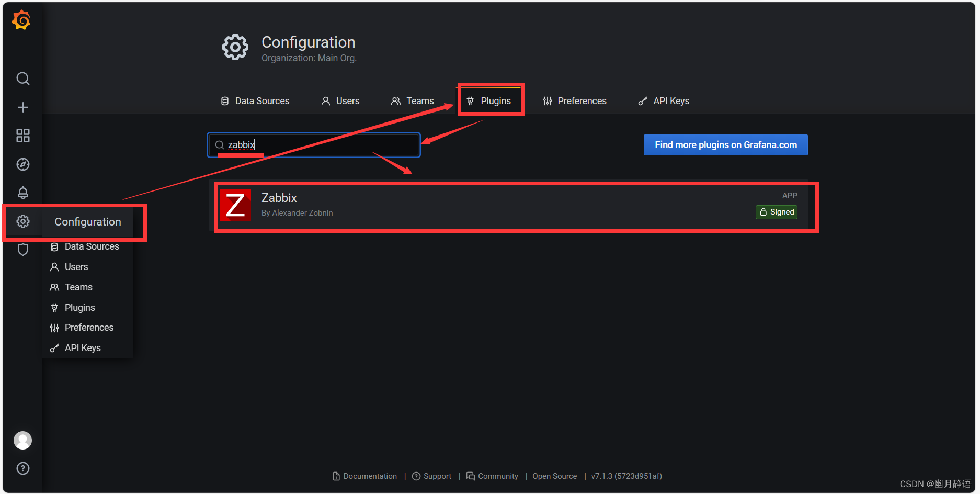Switch to the Teams tab
Screen dimensions: 980x494
pos(413,101)
